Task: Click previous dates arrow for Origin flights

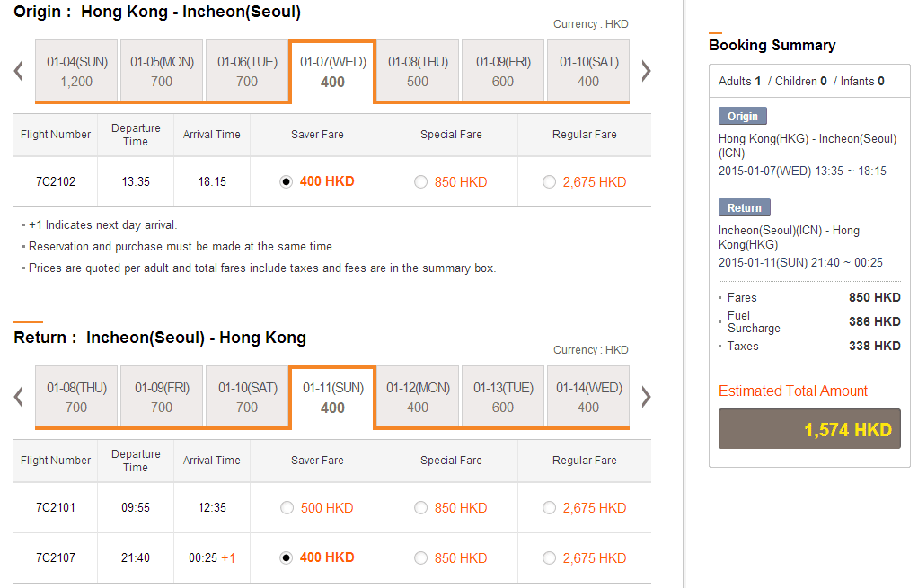Action: tap(19, 71)
